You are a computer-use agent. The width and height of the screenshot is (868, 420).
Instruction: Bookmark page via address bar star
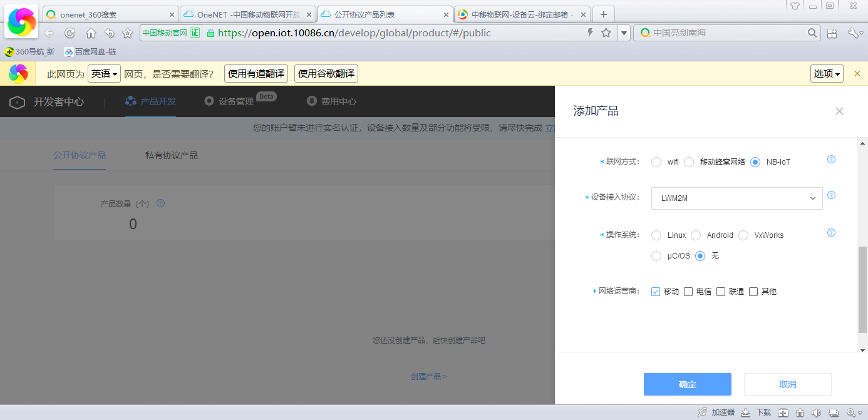[606, 33]
